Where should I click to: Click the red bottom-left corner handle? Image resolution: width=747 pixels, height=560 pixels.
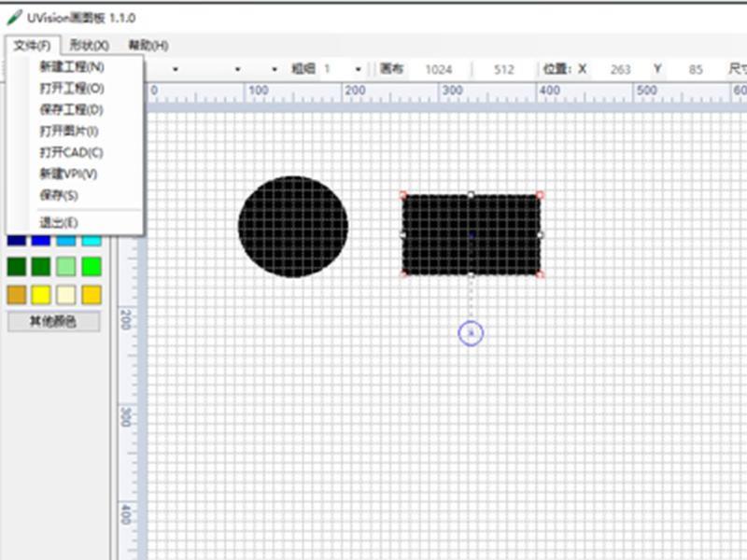click(x=403, y=274)
